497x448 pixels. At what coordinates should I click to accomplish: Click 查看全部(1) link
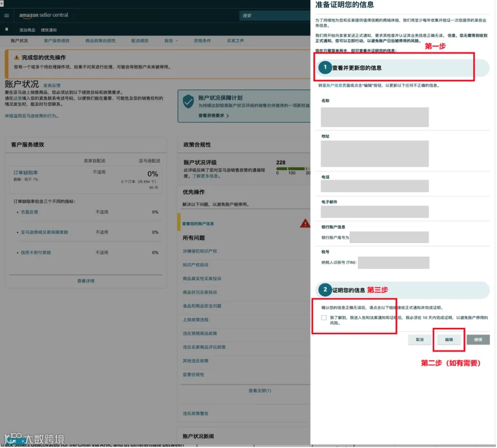tap(260, 391)
